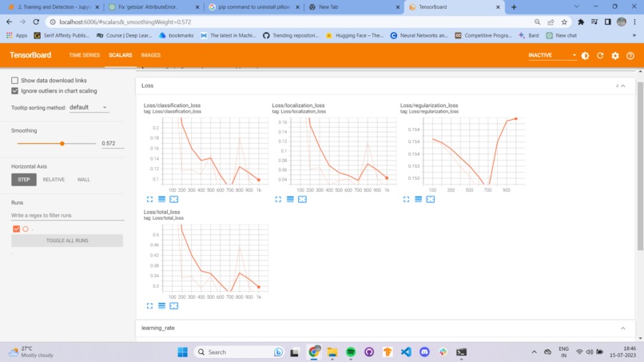Toggle TensorBoard dark mode icon
Image resolution: width=644 pixels, height=362 pixels.
pos(585,55)
